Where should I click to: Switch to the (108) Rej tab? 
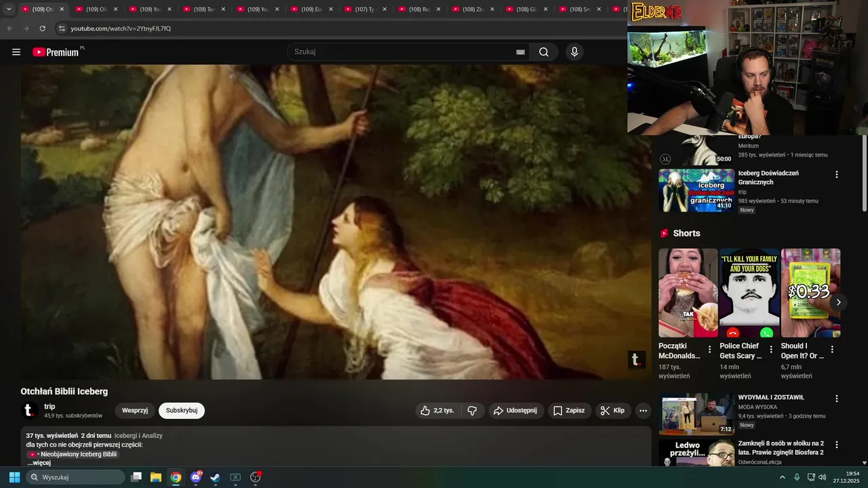point(419,9)
